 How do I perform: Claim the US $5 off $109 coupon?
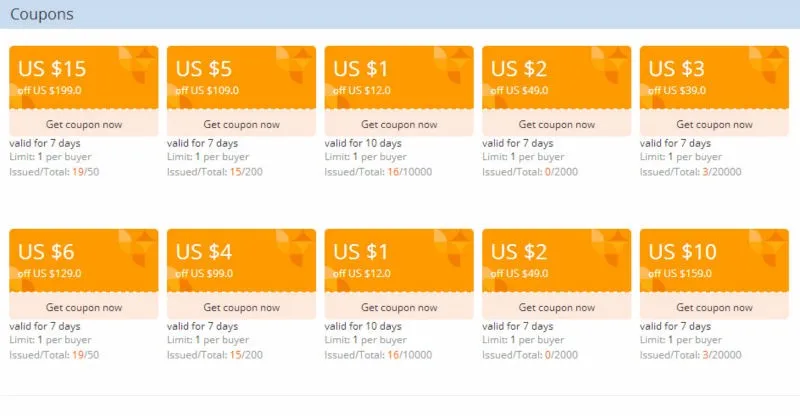pyautogui.click(x=241, y=124)
